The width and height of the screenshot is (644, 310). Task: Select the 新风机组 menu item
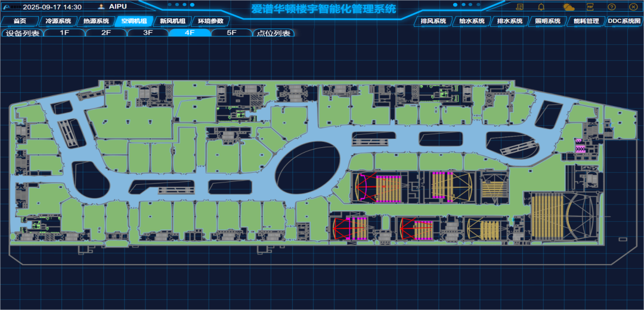(172, 21)
